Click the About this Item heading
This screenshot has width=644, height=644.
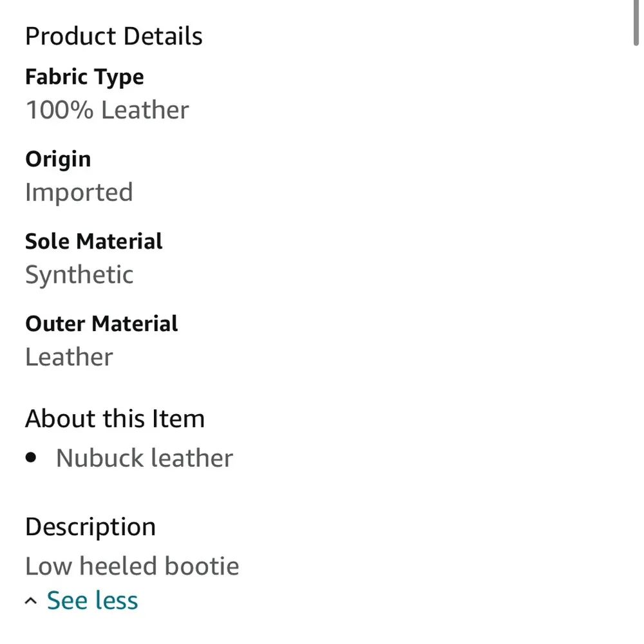point(115,419)
